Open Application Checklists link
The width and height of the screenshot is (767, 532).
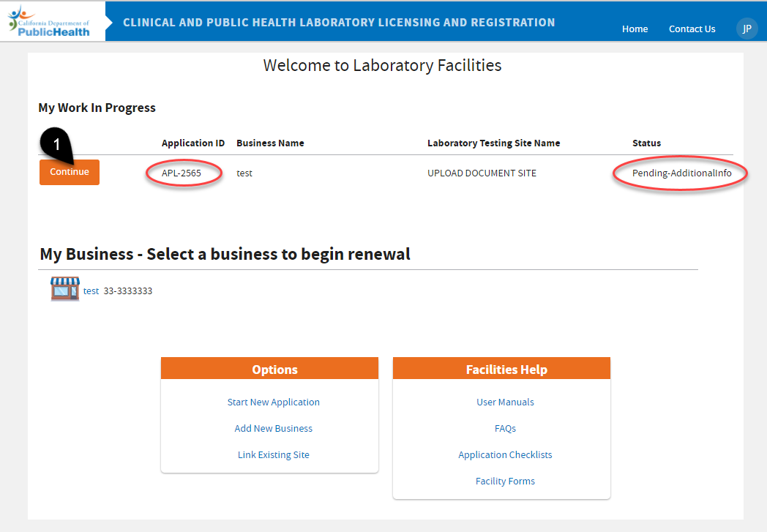click(x=505, y=454)
